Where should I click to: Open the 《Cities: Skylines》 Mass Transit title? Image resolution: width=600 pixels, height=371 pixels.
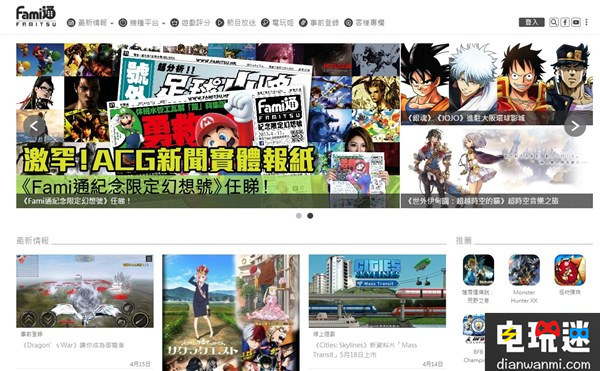pos(365,350)
